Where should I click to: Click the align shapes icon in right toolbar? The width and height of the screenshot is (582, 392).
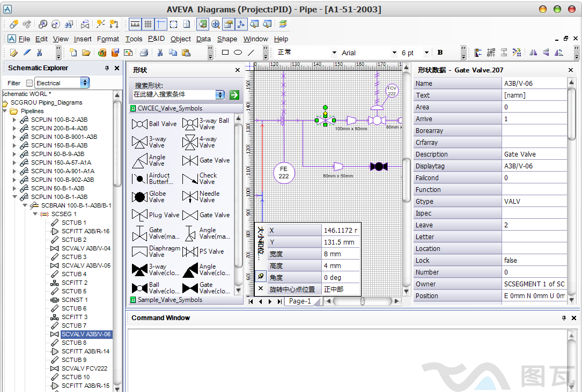[478, 53]
